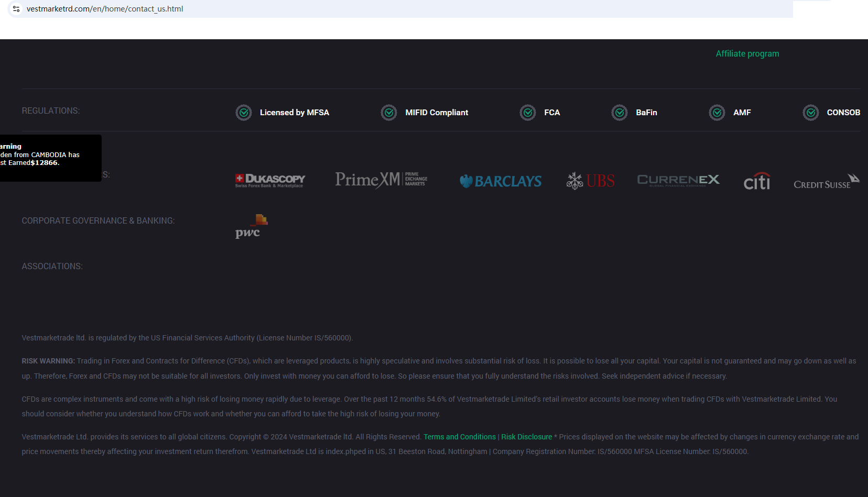Screen dimensions: 868x497
Task: Click the PwC logo
Action: [x=251, y=226]
